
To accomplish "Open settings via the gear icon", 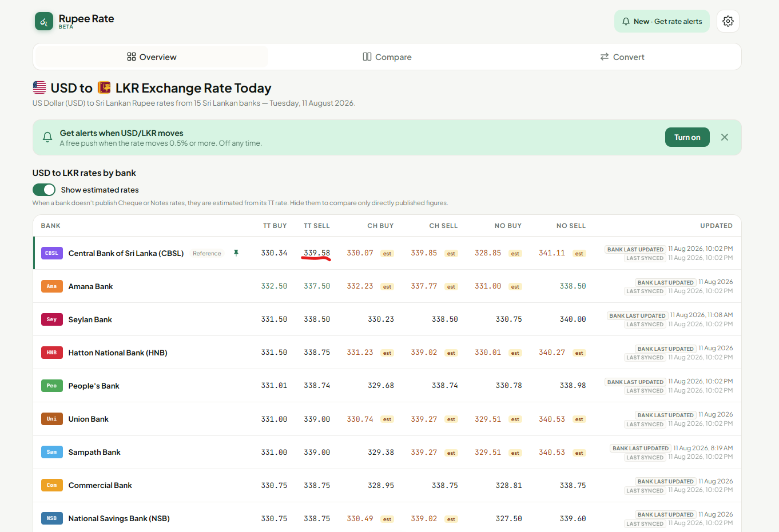I will (728, 21).
